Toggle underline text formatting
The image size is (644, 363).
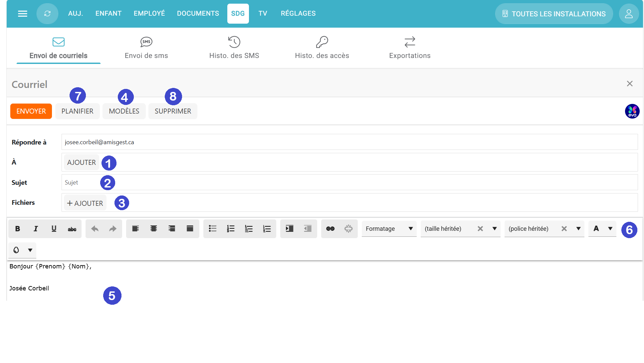(54, 229)
